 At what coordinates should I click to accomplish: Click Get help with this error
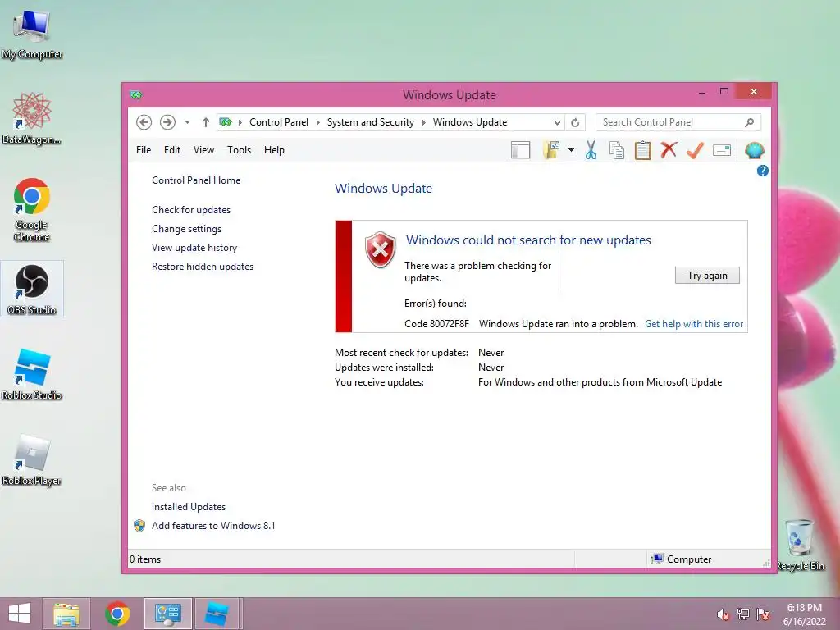tap(694, 324)
